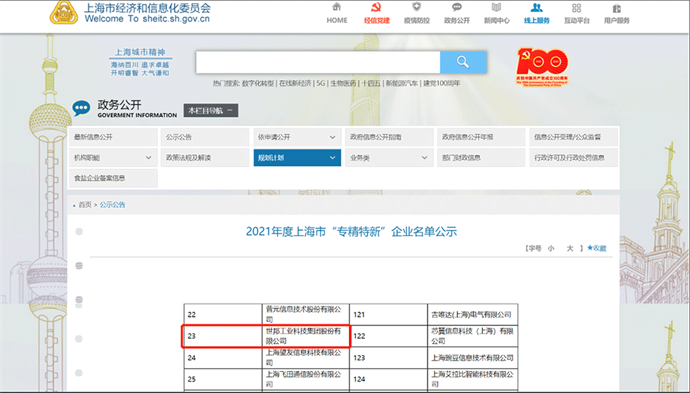Click the 线上服务 people icon

[536, 7]
